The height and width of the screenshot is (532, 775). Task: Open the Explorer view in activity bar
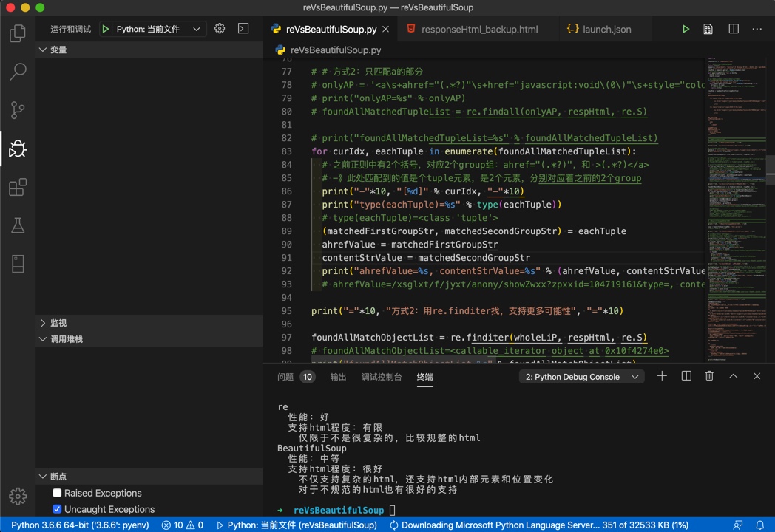[18, 33]
